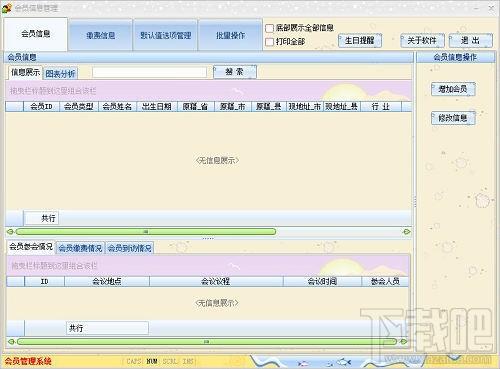Image resolution: width=500 pixels, height=369 pixels.
Task: Click the 会议时间 column header
Action: click(x=322, y=282)
